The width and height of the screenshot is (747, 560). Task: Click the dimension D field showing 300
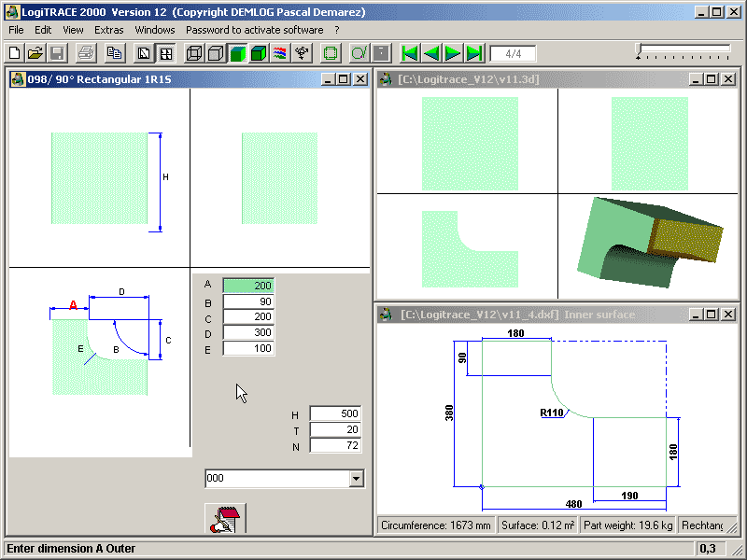coord(248,332)
